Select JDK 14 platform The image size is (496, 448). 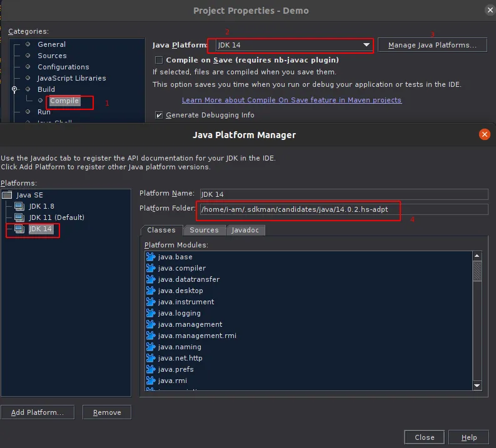[x=40, y=229]
